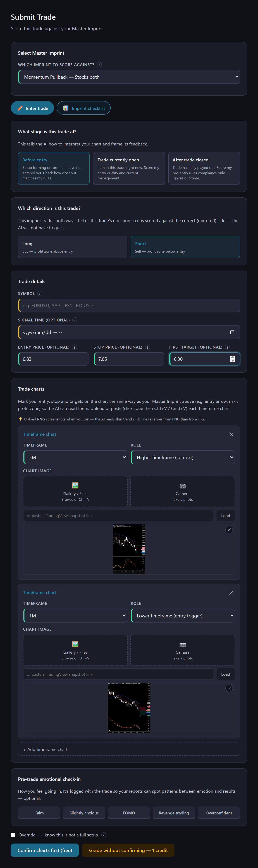This screenshot has height=868, width=258.
Task: Open the 5M timeframe dropdown
Action: click(75, 457)
